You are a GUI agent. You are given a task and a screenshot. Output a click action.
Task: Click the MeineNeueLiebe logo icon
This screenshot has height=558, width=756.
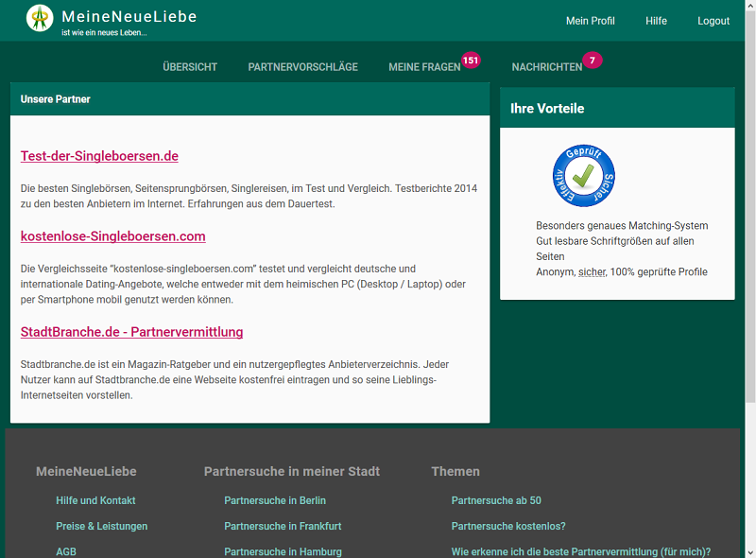coord(40,18)
